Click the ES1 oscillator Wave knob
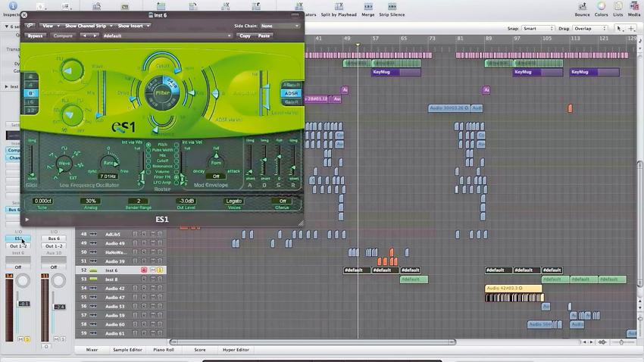The height and width of the screenshot is (362, 644). tap(72, 70)
